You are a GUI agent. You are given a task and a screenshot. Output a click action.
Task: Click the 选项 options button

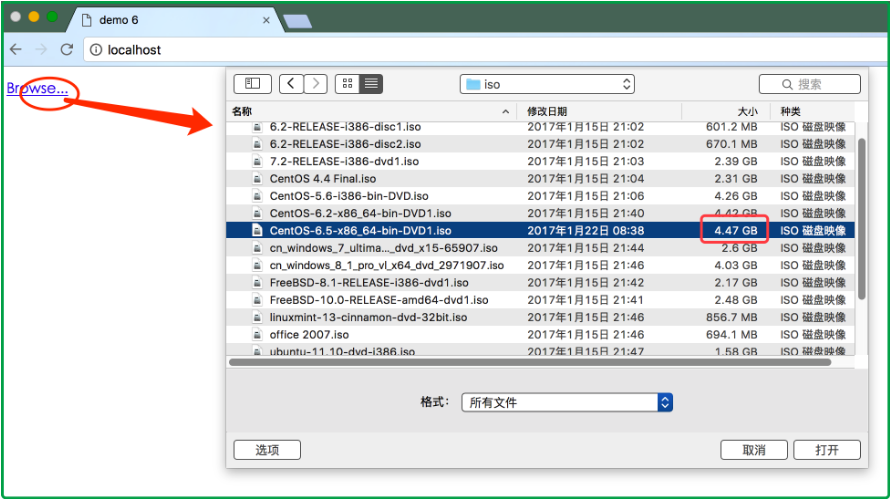267,450
